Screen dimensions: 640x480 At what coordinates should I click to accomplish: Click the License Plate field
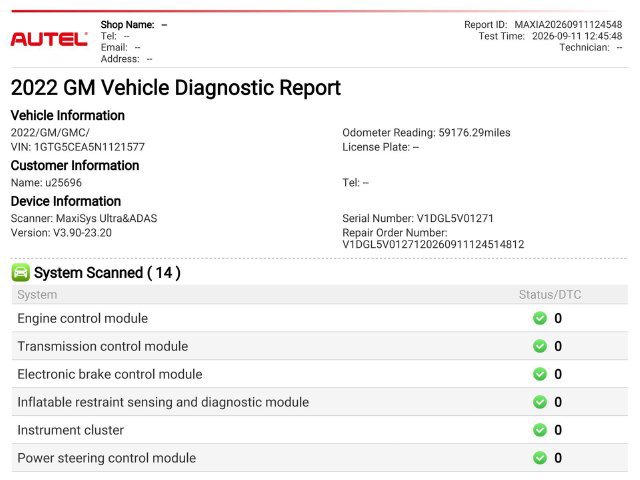(x=380, y=147)
